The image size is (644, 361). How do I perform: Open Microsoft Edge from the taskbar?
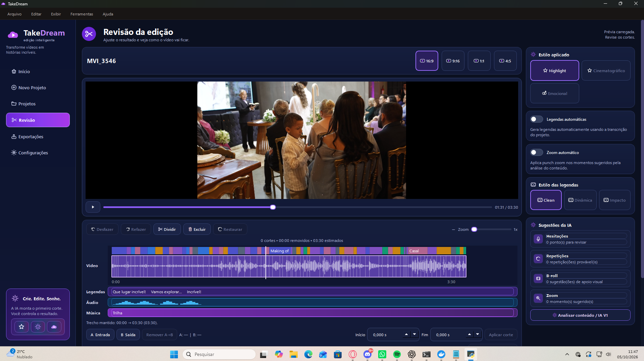[308, 354]
